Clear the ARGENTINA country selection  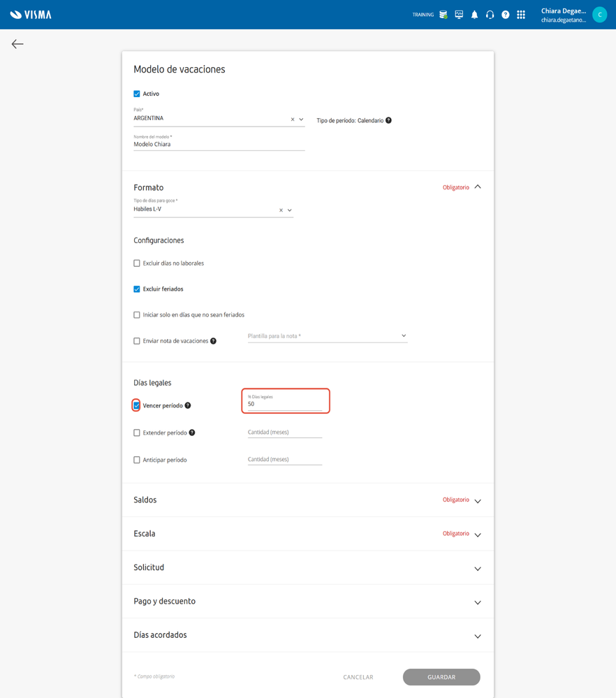(293, 119)
